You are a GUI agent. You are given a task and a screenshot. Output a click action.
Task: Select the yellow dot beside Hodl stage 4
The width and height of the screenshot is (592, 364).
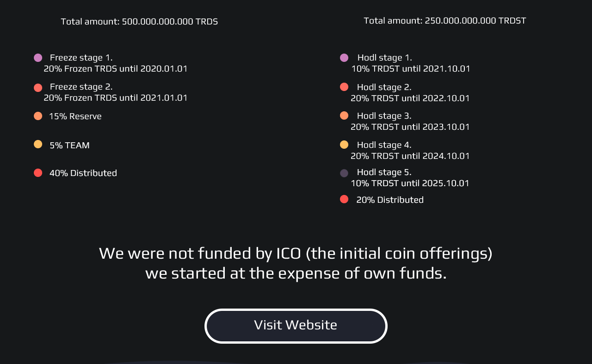344,145
